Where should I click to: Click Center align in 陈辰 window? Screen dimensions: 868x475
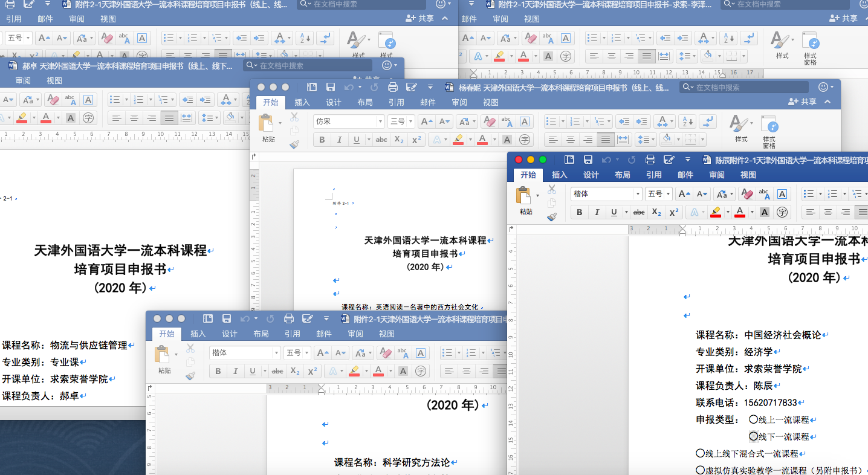click(x=828, y=212)
